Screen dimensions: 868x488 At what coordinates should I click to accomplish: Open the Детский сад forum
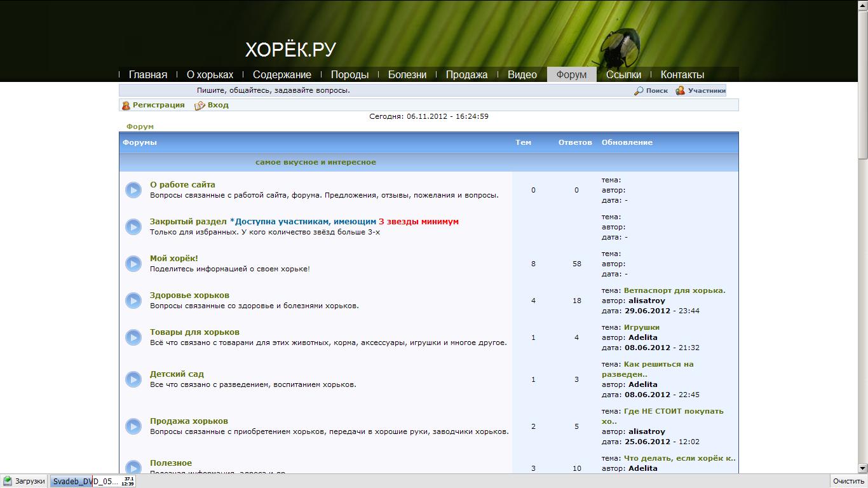pyautogui.click(x=177, y=374)
